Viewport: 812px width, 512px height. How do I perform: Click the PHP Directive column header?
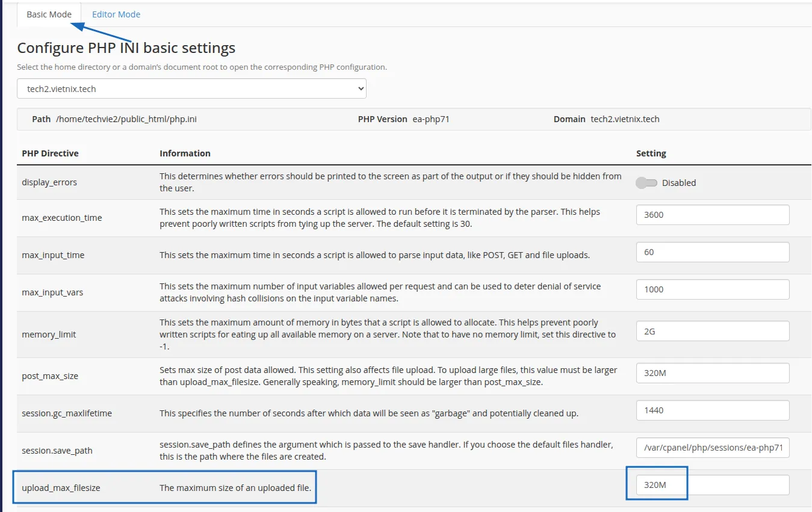point(50,153)
